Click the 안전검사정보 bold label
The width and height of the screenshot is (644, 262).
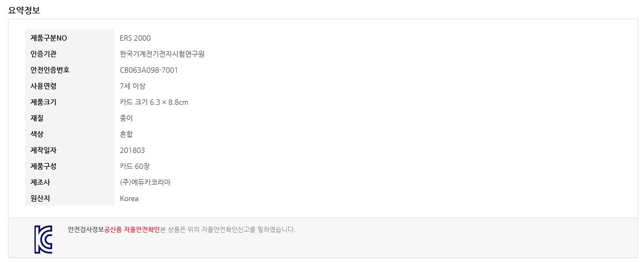(86, 229)
